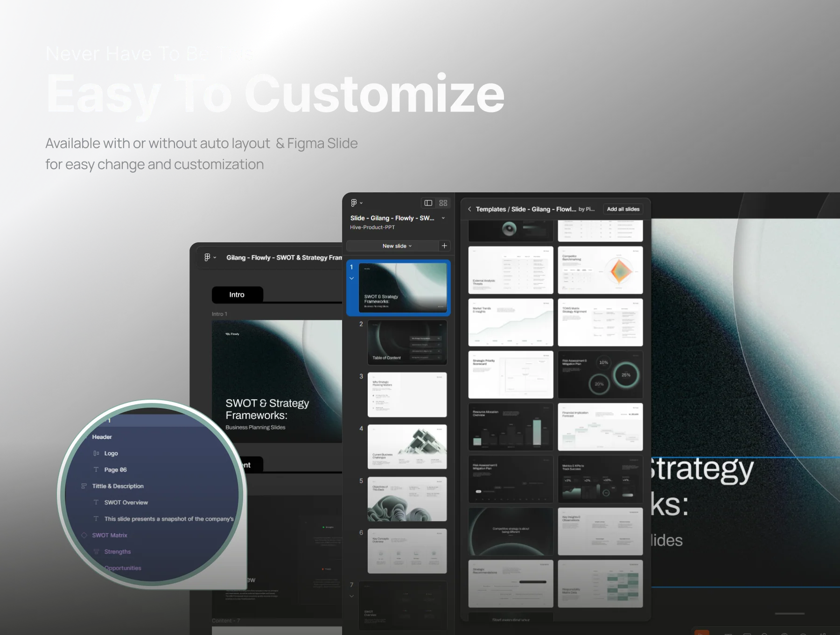
Task: Select Header layer in layers list
Action: pyautogui.click(x=102, y=437)
